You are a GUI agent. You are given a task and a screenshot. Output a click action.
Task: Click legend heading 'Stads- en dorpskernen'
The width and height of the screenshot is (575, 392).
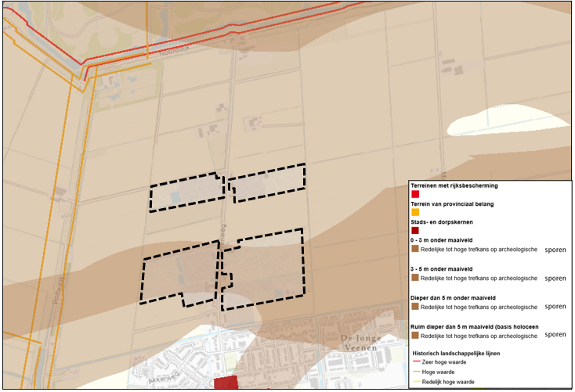point(442,222)
